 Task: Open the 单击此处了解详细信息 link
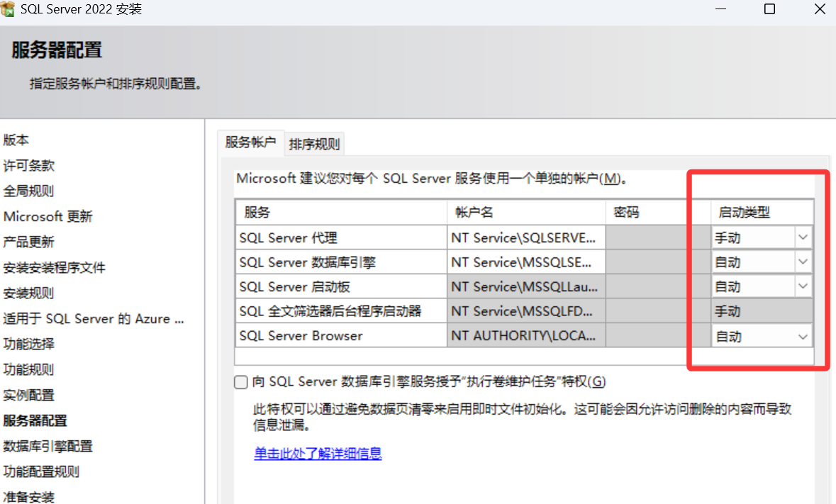click(x=318, y=454)
